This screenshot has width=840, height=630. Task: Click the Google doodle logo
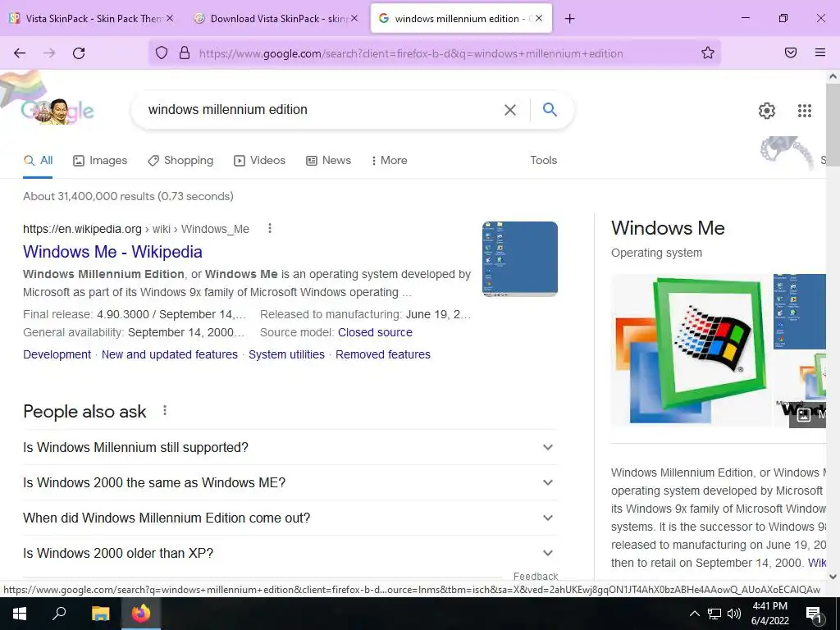pos(57,111)
